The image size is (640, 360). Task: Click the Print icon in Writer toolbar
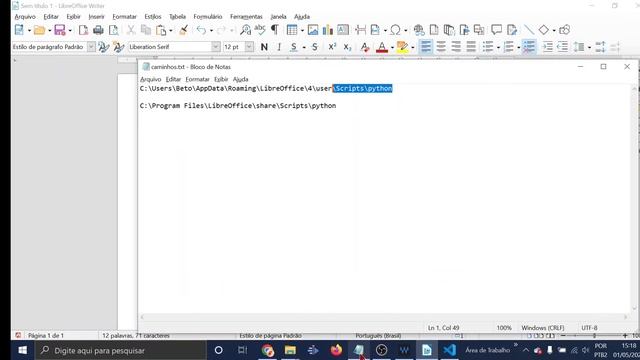click(98, 30)
